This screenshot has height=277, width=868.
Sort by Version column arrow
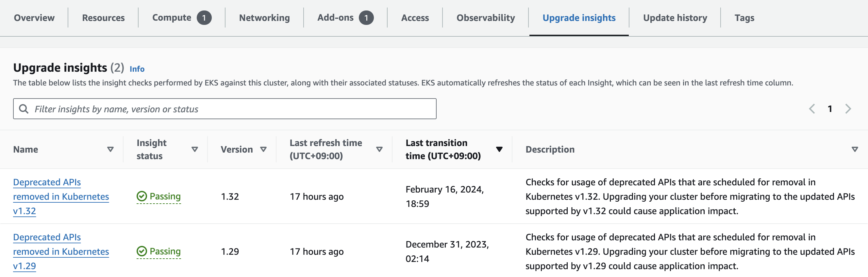coord(263,149)
